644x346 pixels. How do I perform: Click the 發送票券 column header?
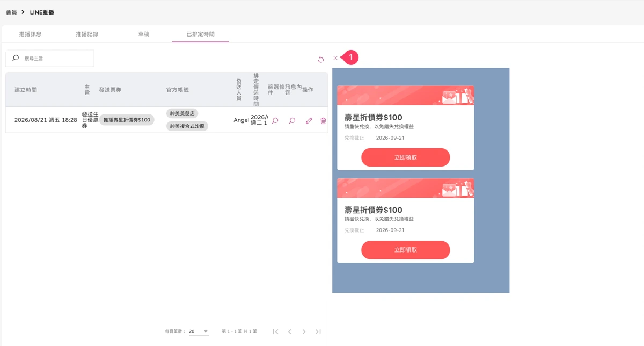pos(110,90)
